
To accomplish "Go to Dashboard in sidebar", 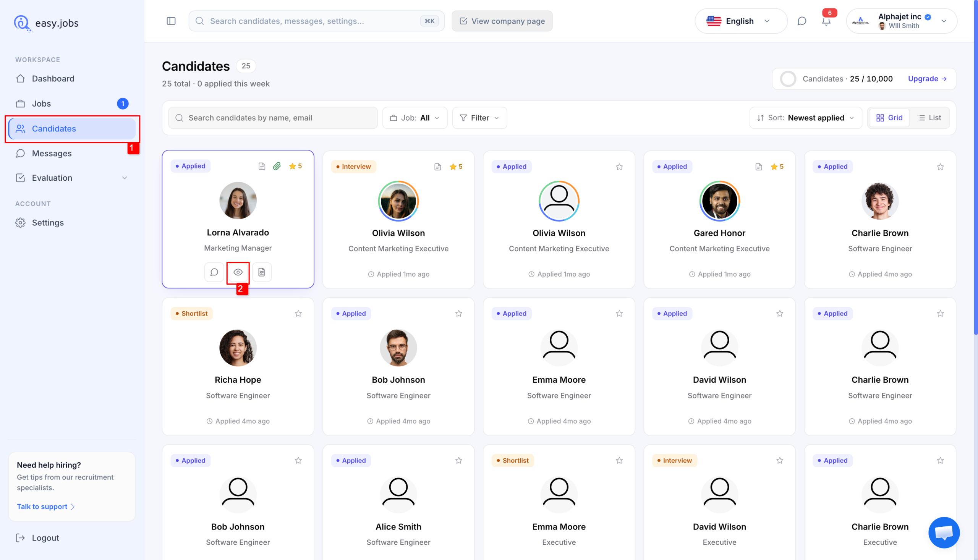I will tap(72, 78).
